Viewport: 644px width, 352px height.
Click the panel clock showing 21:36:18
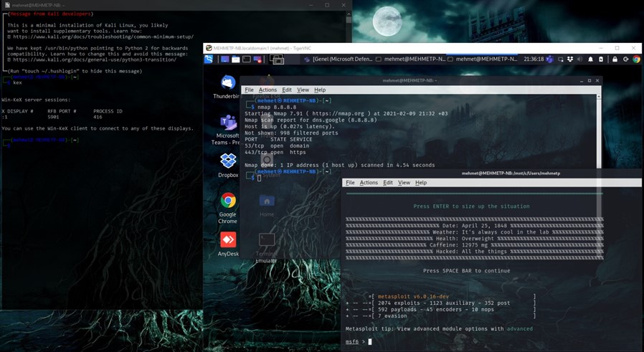pos(533,60)
